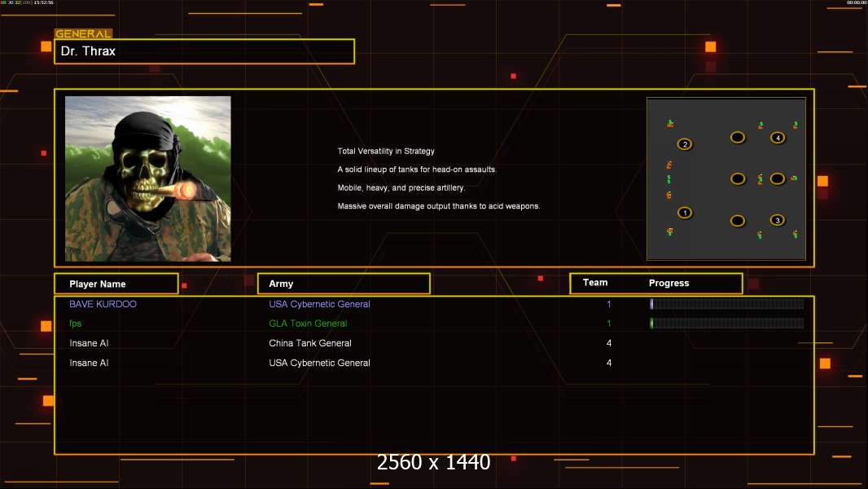This screenshot has width=868, height=489.
Task: Select start position marker 1 on minimap
Action: tap(685, 213)
